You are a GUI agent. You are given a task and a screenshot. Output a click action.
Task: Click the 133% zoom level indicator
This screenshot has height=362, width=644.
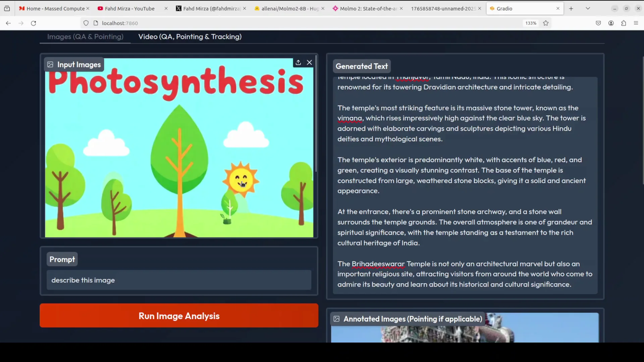(x=531, y=23)
